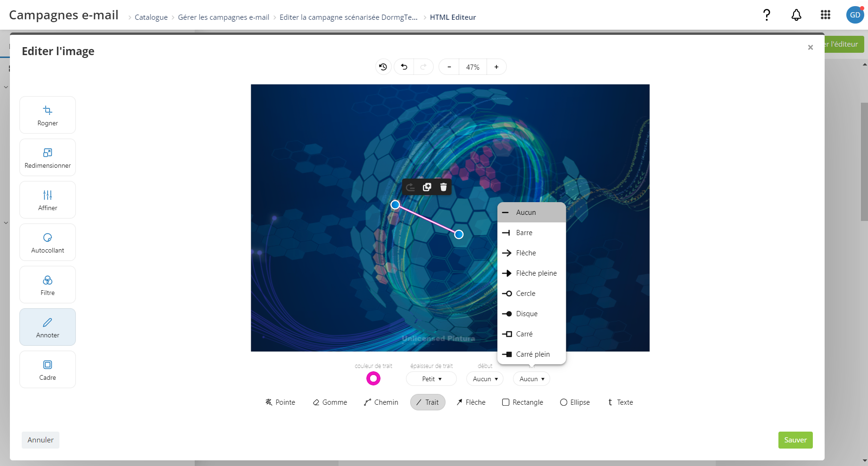Choose Carré plein line end style
The height and width of the screenshot is (466, 868).
(532, 354)
